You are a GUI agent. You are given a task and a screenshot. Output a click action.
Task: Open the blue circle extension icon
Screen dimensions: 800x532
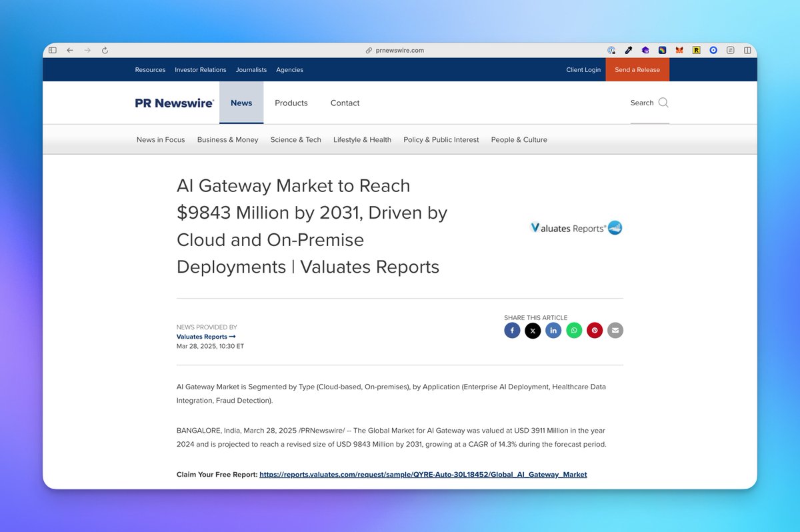click(713, 50)
